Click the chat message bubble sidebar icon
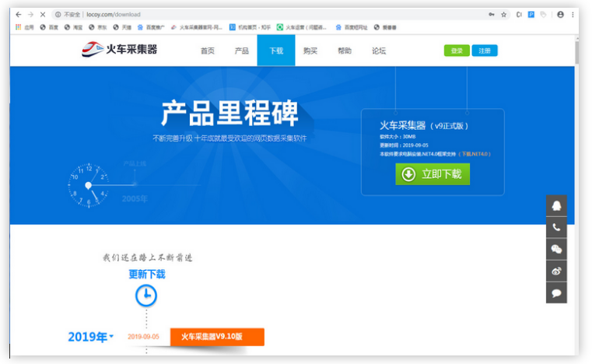The image size is (592, 364). click(x=556, y=293)
